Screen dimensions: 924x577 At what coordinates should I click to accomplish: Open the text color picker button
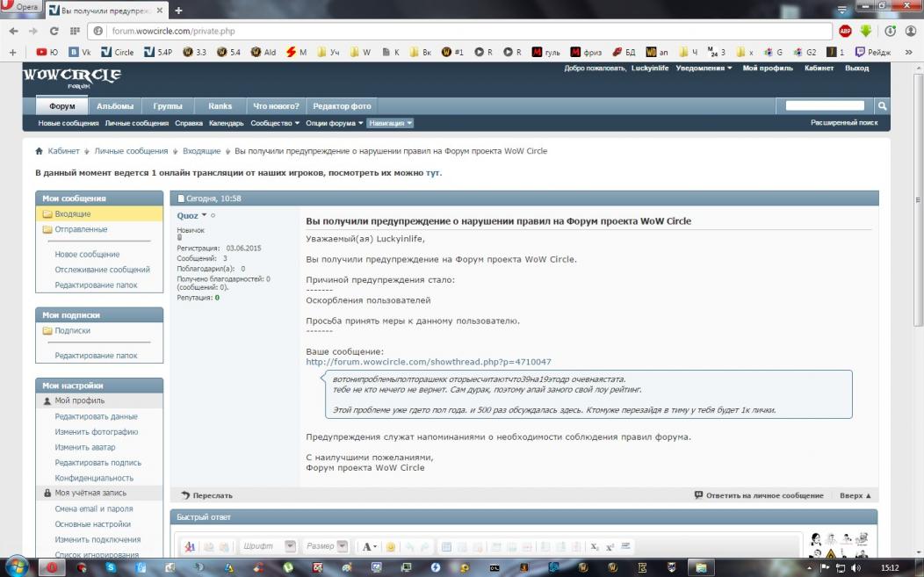click(370, 547)
